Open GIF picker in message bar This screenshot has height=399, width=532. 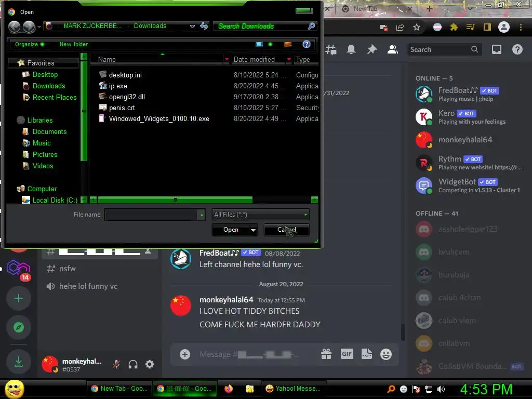coord(347,354)
